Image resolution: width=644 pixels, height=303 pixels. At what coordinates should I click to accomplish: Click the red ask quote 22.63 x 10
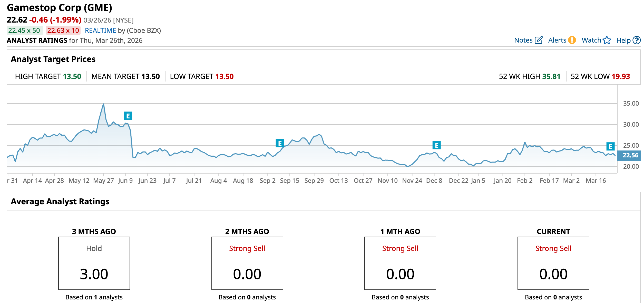pyautogui.click(x=63, y=31)
